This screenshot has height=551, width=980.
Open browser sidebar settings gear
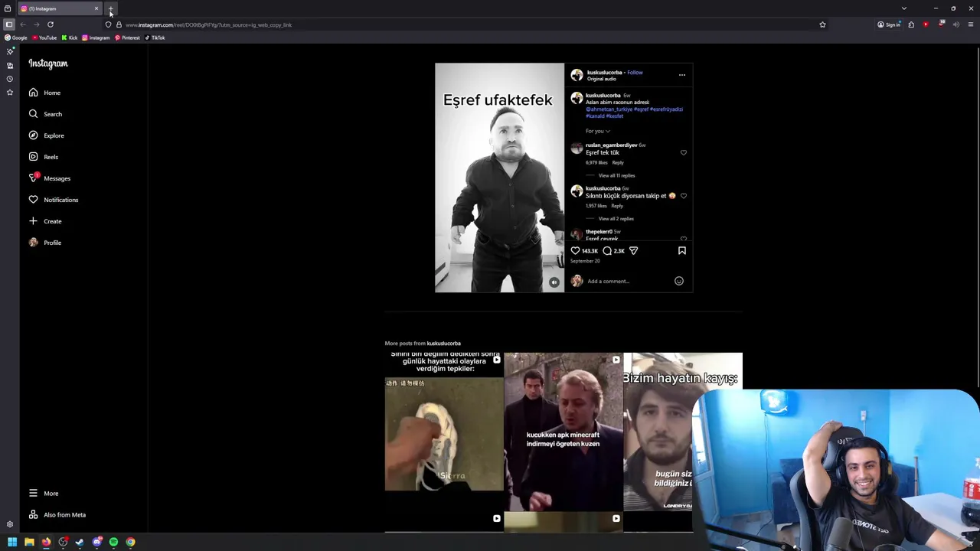pyautogui.click(x=9, y=524)
